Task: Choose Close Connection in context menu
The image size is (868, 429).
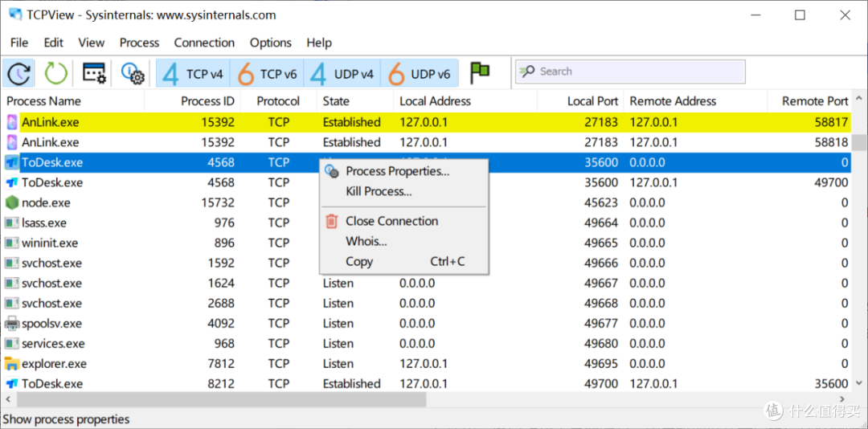Action: (404, 222)
